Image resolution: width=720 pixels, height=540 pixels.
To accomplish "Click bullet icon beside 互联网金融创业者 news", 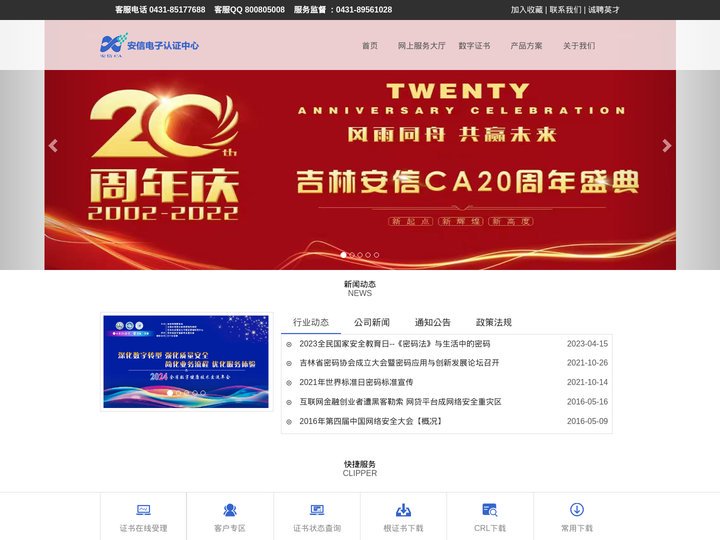I will pyautogui.click(x=289, y=402).
